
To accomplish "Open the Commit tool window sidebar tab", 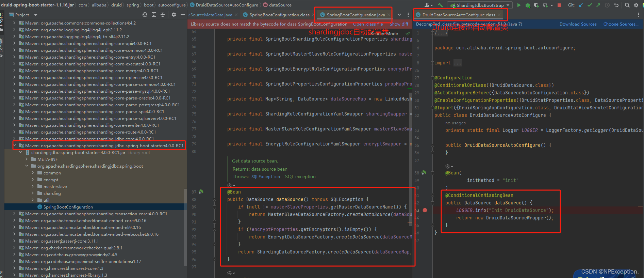I will click(x=2, y=47).
